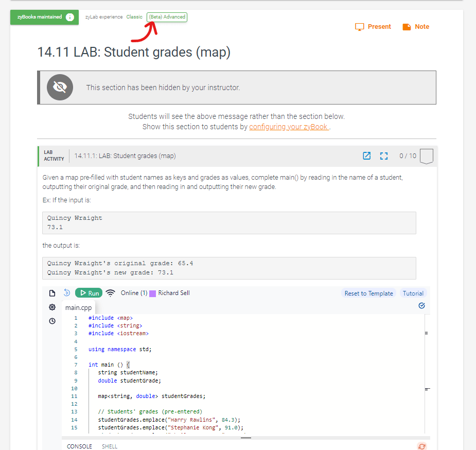Viewport: 476px width, 450px height.
Task: Click the Richard Sell user name
Action: point(174,293)
